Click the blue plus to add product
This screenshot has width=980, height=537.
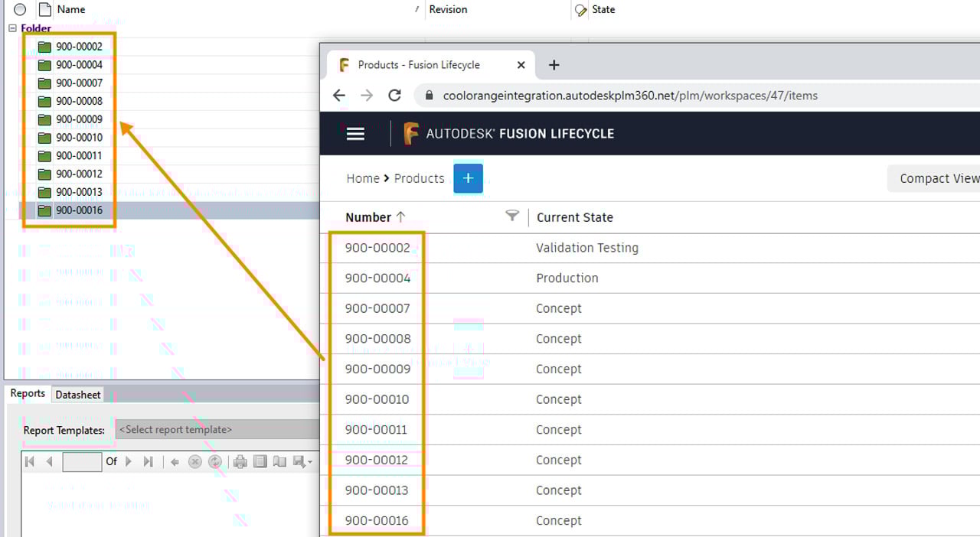click(468, 178)
